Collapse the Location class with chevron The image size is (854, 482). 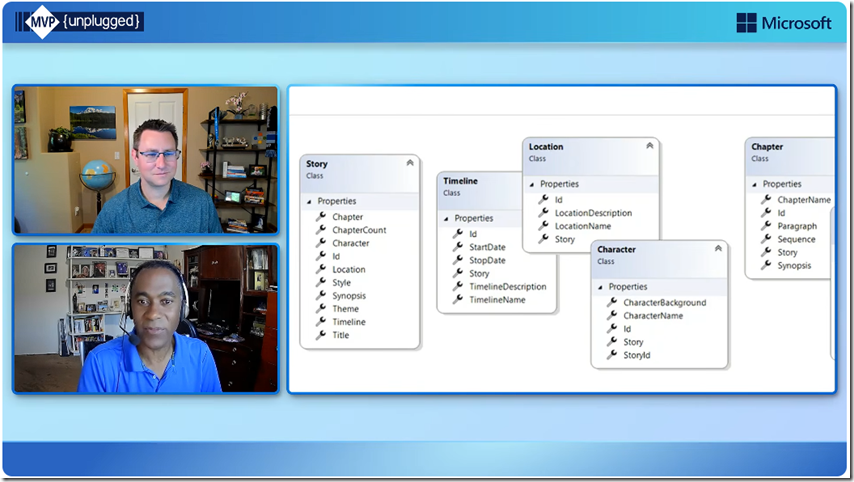click(650, 145)
